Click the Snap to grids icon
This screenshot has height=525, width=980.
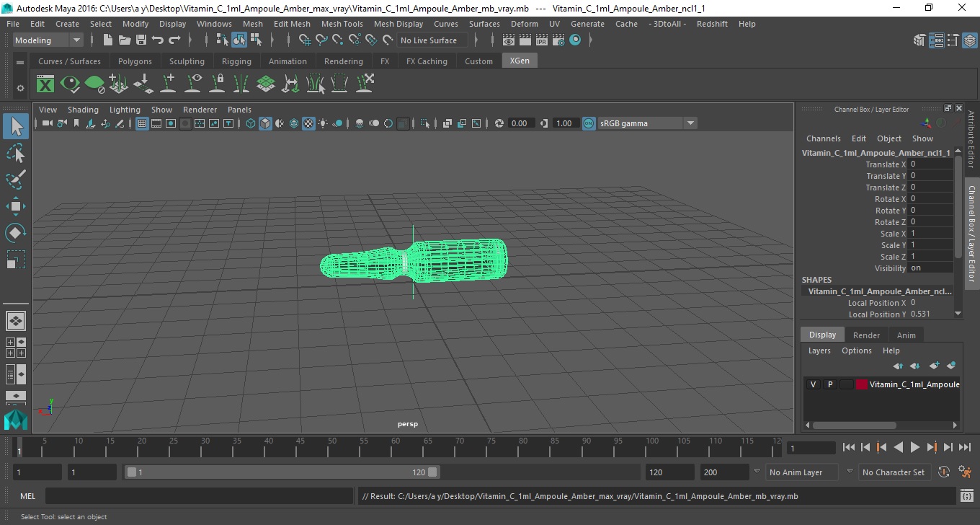[304, 40]
